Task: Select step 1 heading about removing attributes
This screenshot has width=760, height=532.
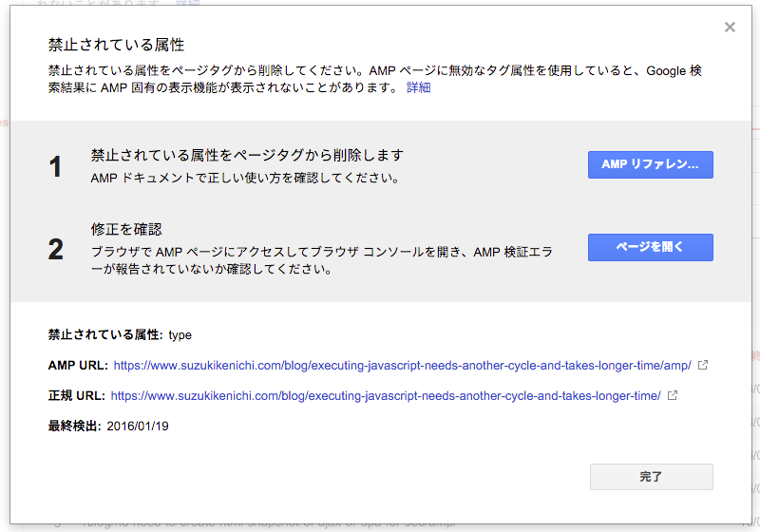Action: click(247, 155)
